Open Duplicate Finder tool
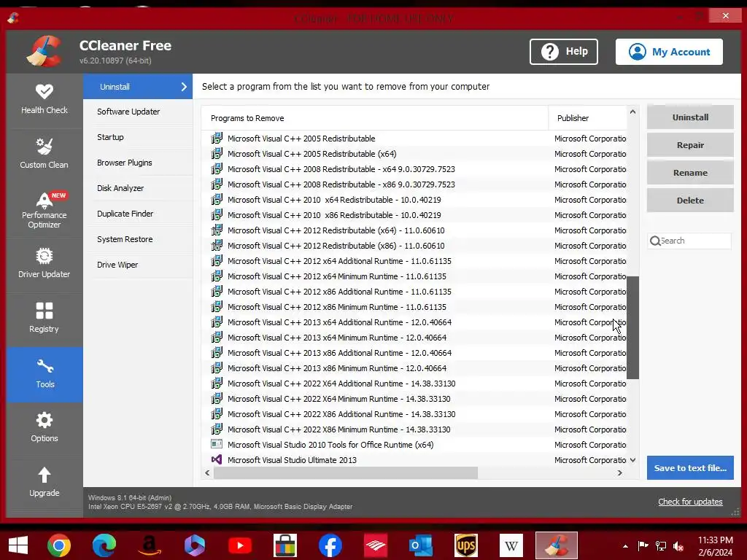The height and width of the screenshot is (560, 747). click(x=138, y=214)
